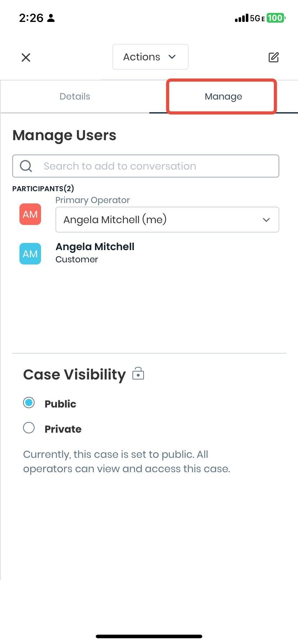The height and width of the screenshot is (644, 298).
Task: Tap the person icon beside the clock
Action: point(51,18)
